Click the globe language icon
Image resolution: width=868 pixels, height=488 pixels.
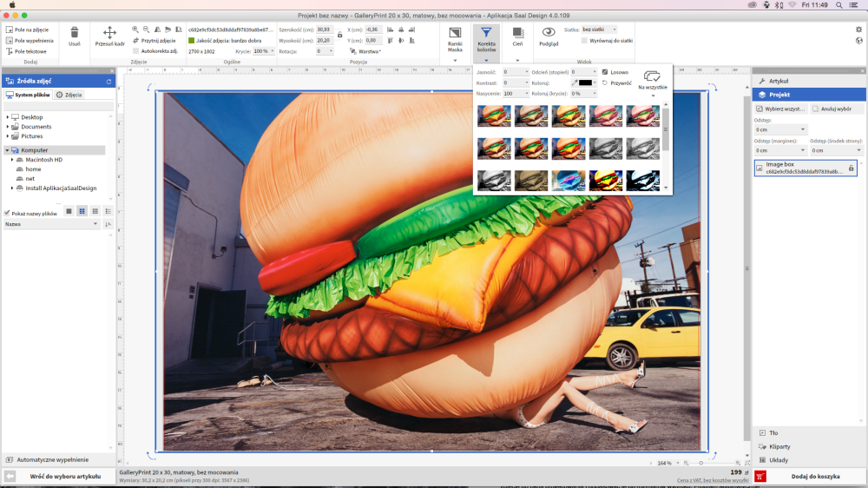click(858, 41)
